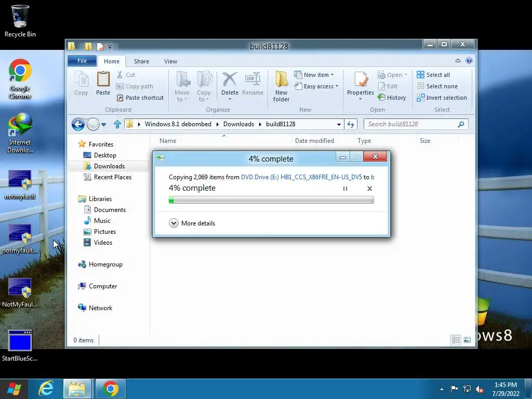
Task: Click the Delete X icon
Action: pyautogui.click(x=230, y=79)
